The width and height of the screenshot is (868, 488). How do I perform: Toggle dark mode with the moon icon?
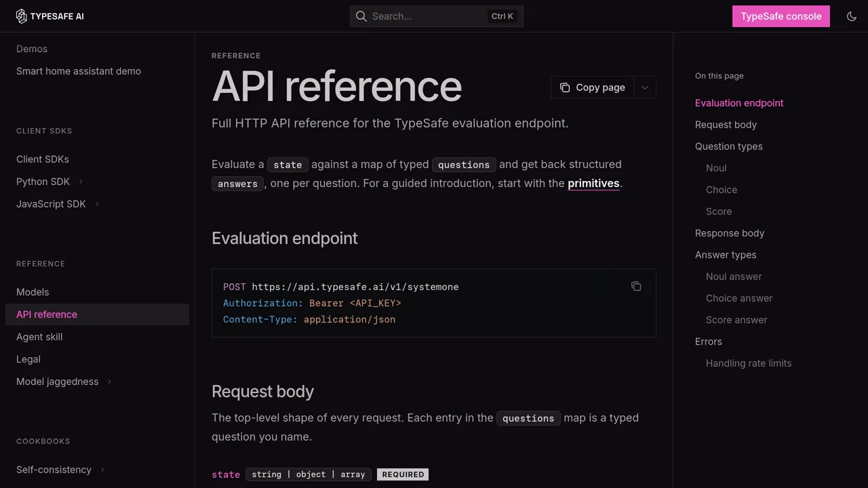(x=852, y=16)
